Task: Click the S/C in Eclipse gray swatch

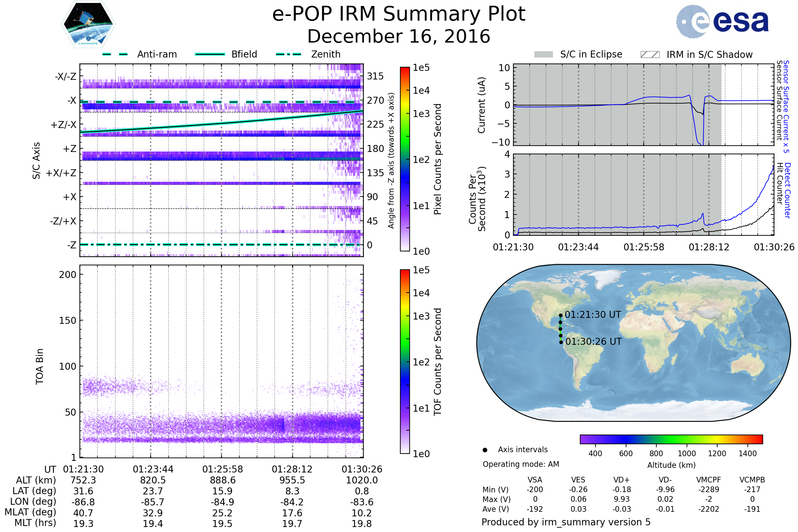Action: (x=543, y=55)
